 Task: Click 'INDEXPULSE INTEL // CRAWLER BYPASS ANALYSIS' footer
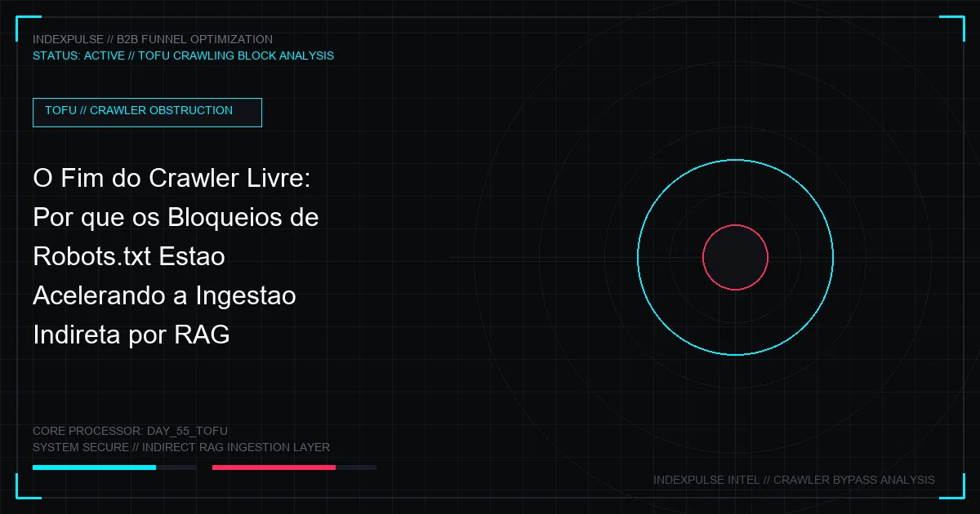pos(794,480)
